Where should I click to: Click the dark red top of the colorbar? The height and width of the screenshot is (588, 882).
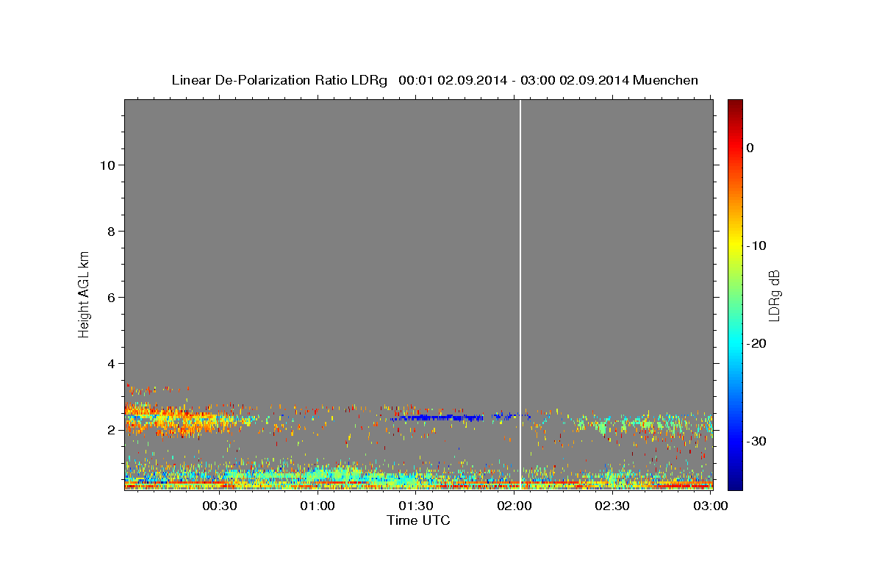(735, 107)
